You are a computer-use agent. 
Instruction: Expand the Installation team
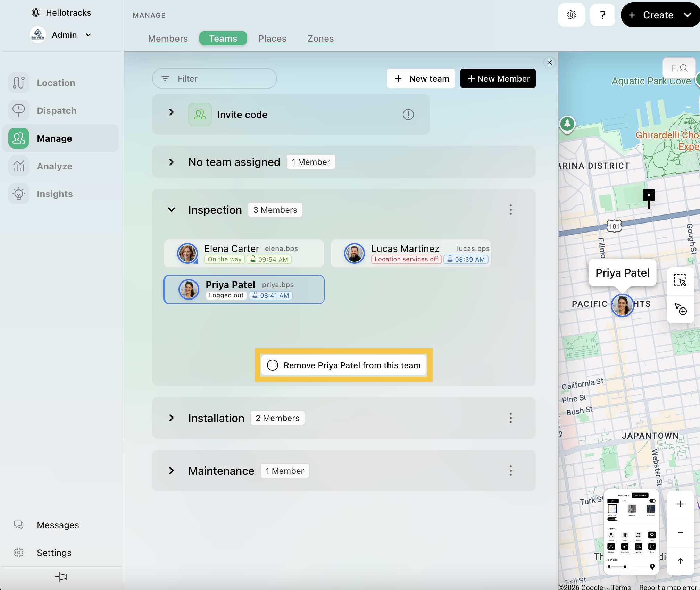[172, 418]
